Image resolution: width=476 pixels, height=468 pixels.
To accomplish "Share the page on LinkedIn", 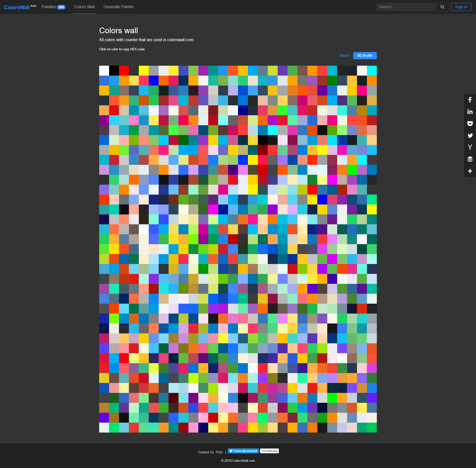I will 470,112.
